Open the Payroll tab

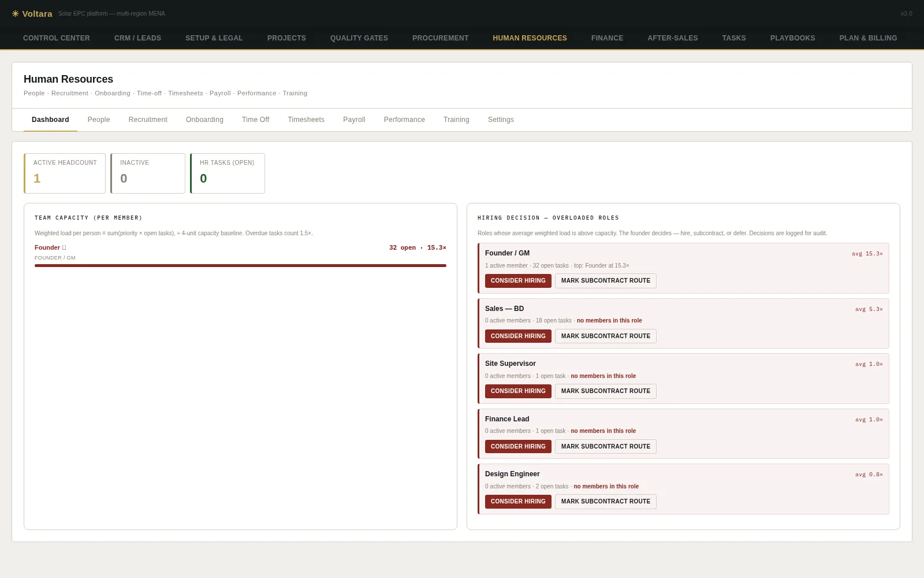(x=354, y=120)
